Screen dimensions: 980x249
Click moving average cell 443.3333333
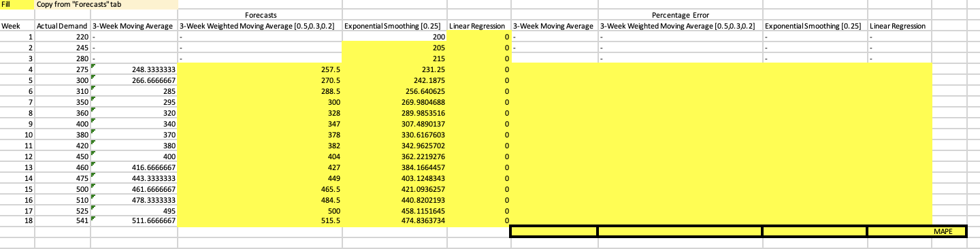[x=134, y=178]
